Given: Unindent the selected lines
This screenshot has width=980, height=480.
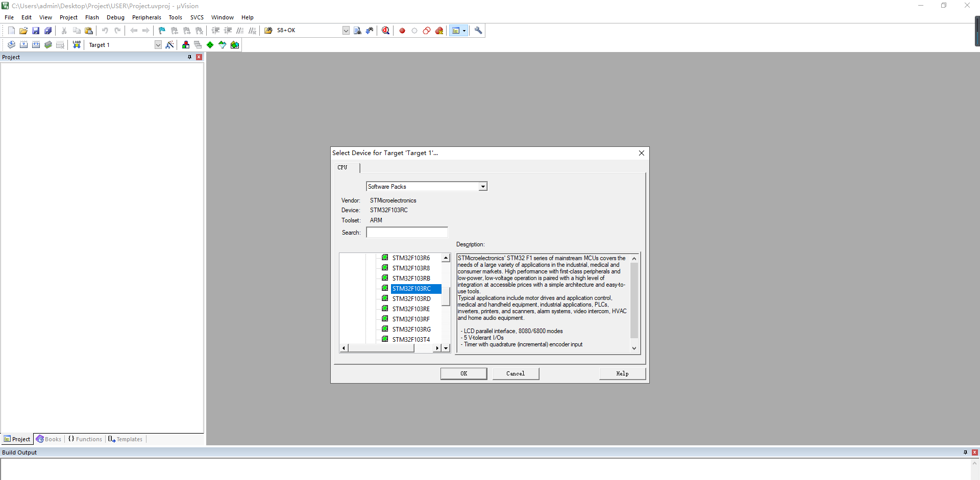Looking at the screenshot, I should 228,31.
